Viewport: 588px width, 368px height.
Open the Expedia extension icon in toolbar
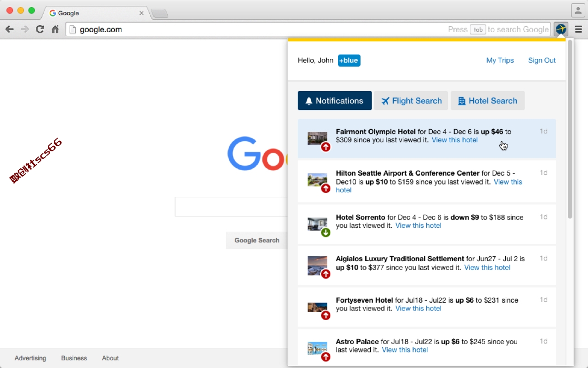[x=561, y=29]
